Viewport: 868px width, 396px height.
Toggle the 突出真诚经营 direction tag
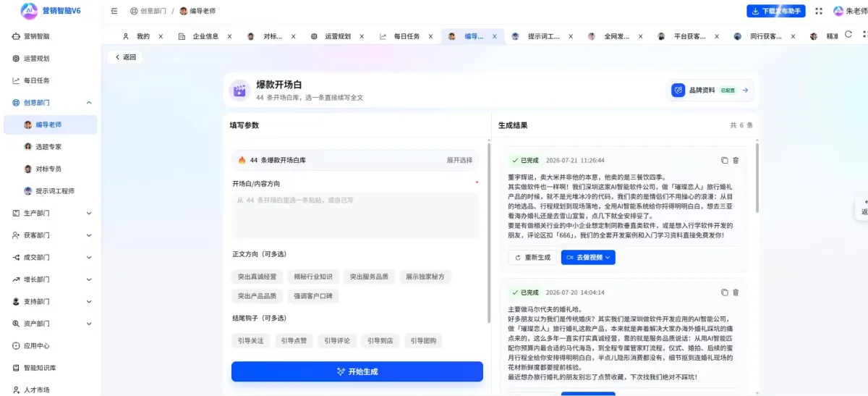point(257,277)
